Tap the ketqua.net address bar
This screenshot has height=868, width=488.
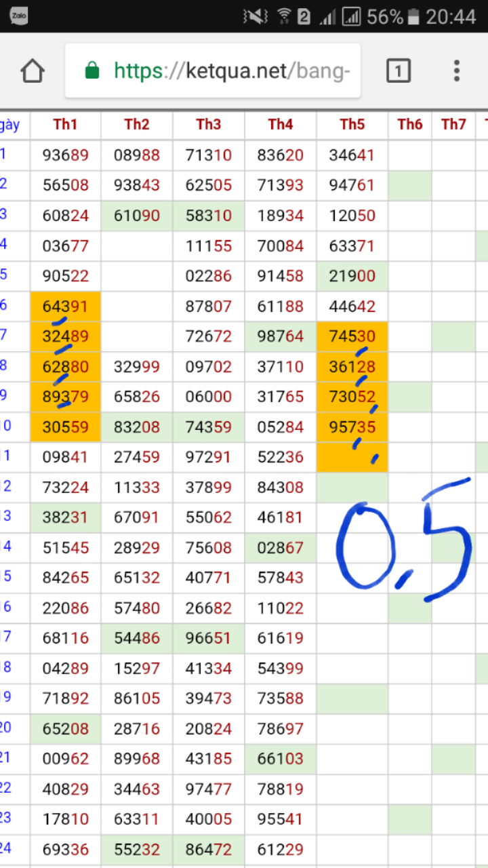pyautogui.click(x=213, y=71)
